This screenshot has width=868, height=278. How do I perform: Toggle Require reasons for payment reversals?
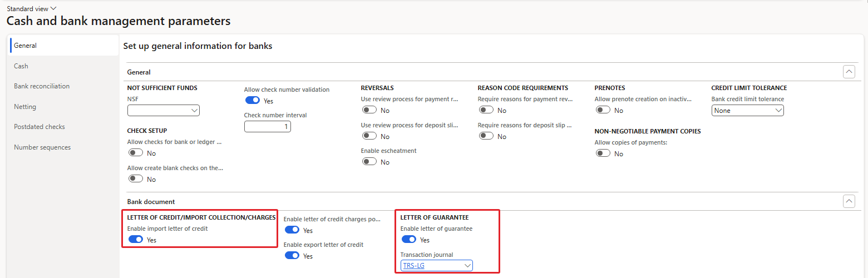[x=486, y=110]
